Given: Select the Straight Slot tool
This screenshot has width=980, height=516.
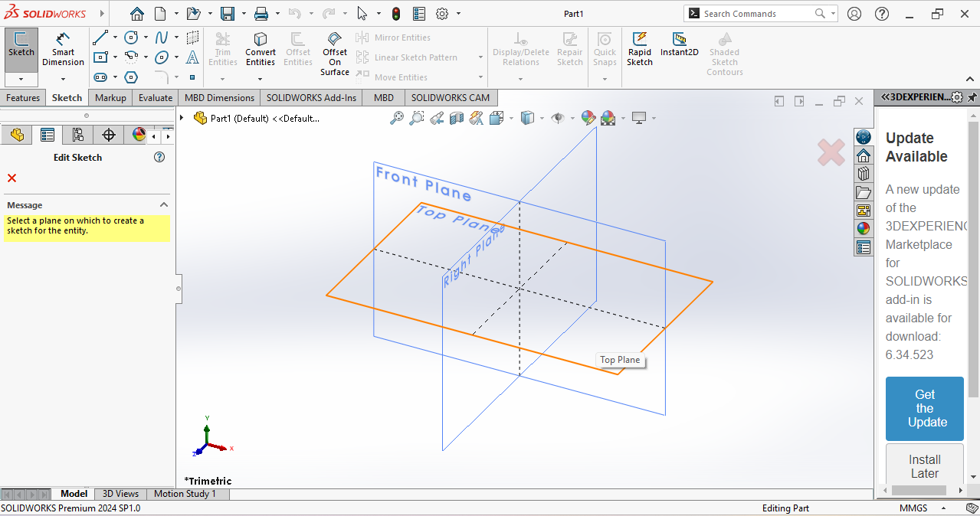Looking at the screenshot, I should point(100,77).
